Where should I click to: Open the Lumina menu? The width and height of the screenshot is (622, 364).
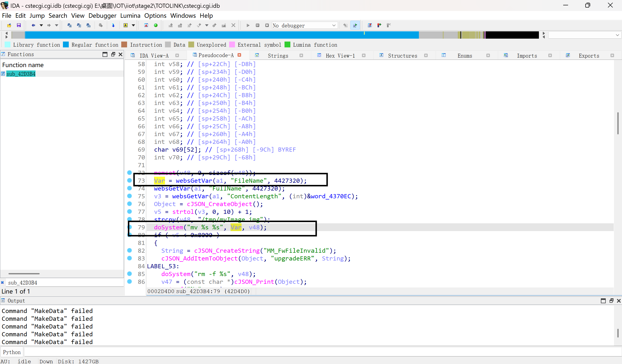click(130, 16)
